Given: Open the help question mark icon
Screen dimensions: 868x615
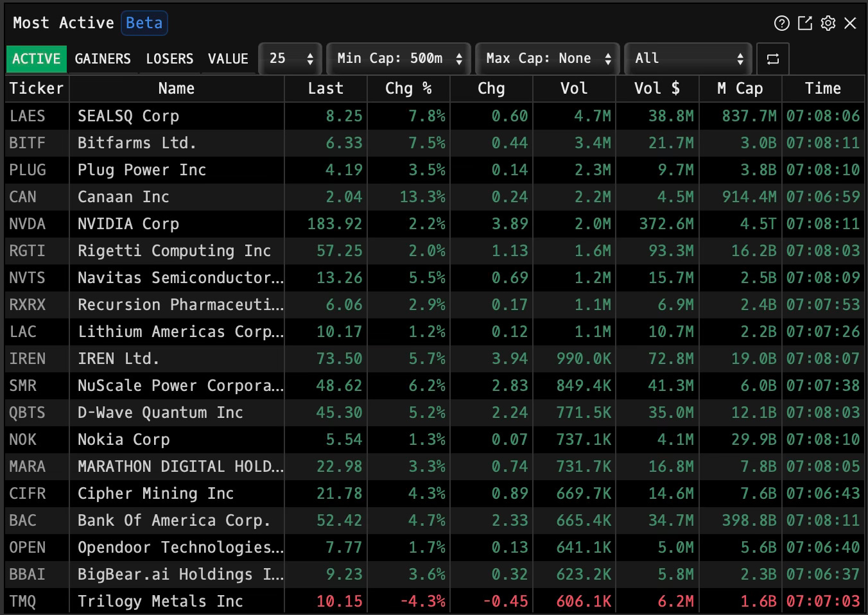Looking at the screenshot, I should coord(781,24).
